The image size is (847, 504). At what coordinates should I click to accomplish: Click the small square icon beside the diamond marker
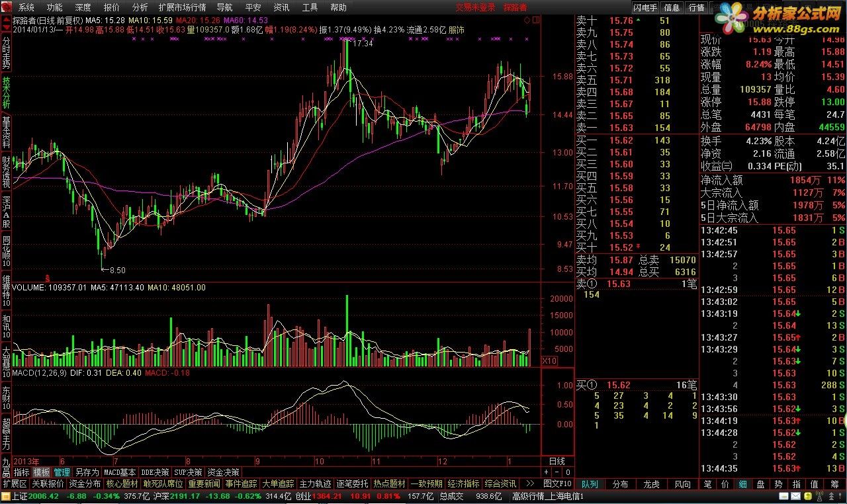535,21
